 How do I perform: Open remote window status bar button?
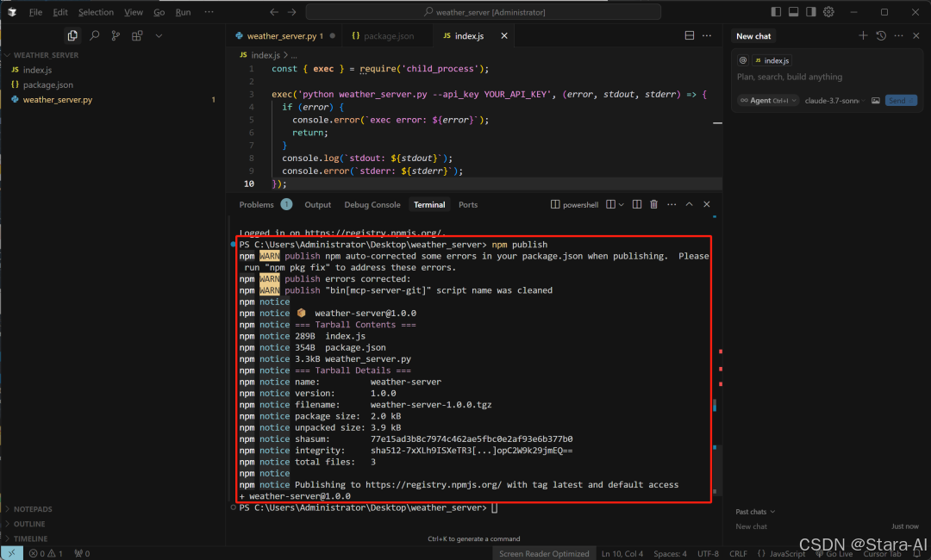(12, 553)
